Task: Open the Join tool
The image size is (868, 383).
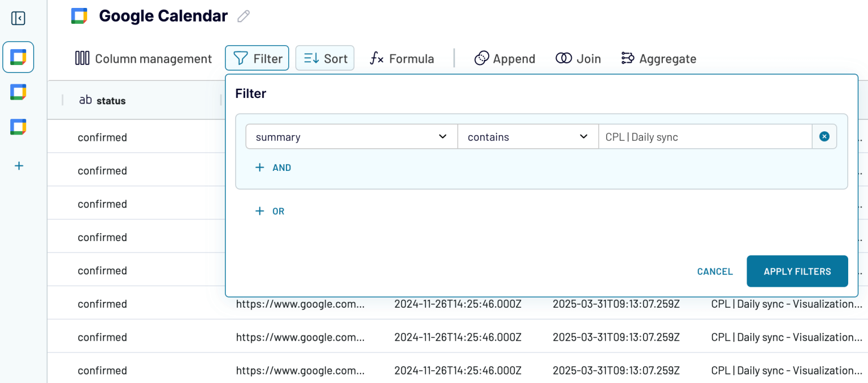Action: click(x=578, y=58)
